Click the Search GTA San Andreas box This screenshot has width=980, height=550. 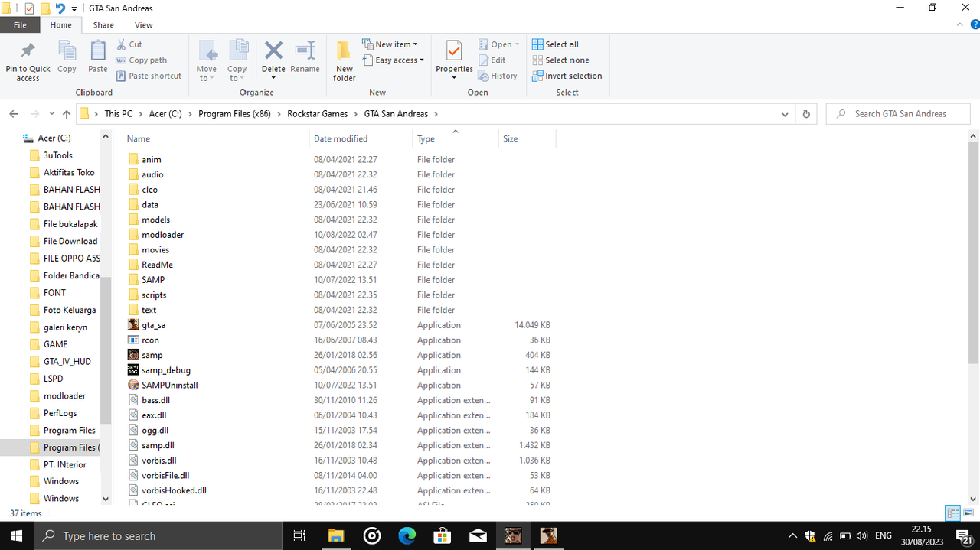click(x=898, y=114)
